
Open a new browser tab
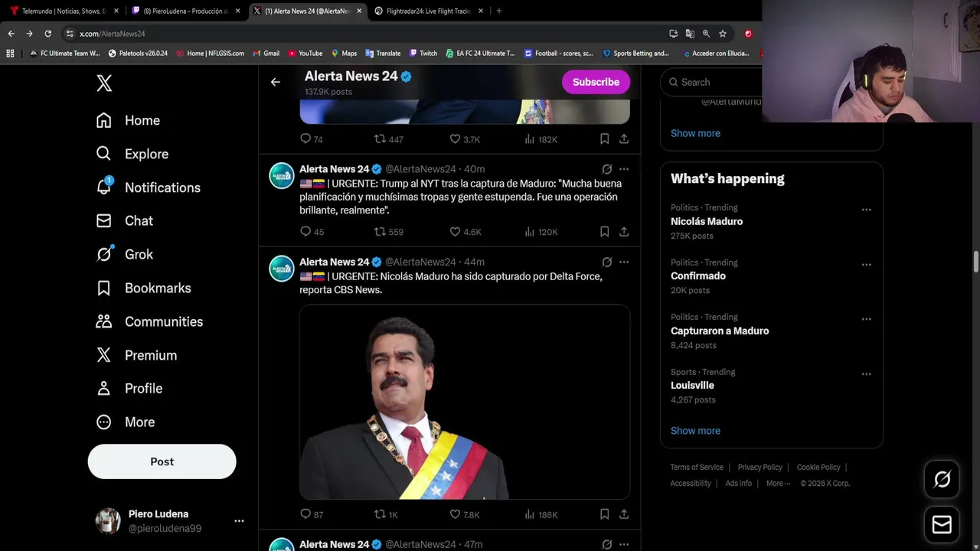point(499,11)
